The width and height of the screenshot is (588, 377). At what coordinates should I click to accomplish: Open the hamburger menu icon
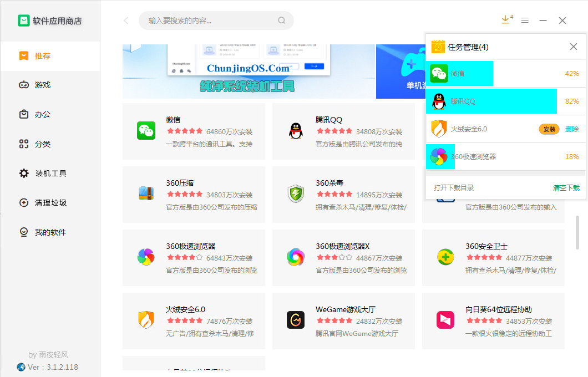pyautogui.click(x=525, y=21)
